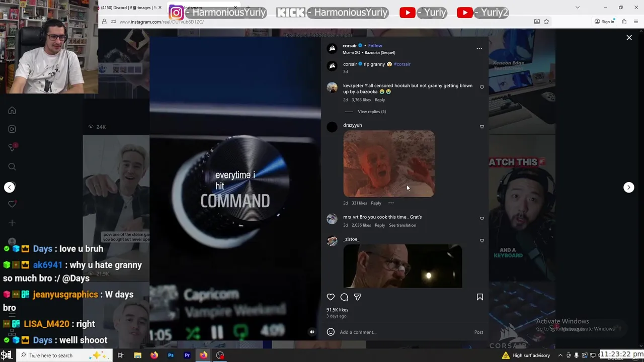Mute or unmute the reel audio
The width and height of the screenshot is (644, 362).
tap(312, 332)
